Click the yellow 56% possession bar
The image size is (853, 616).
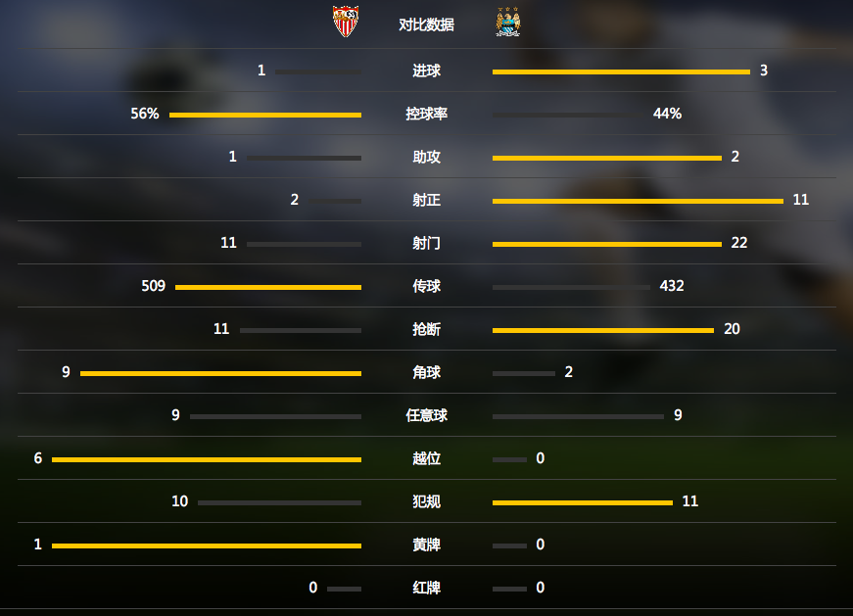(265, 115)
